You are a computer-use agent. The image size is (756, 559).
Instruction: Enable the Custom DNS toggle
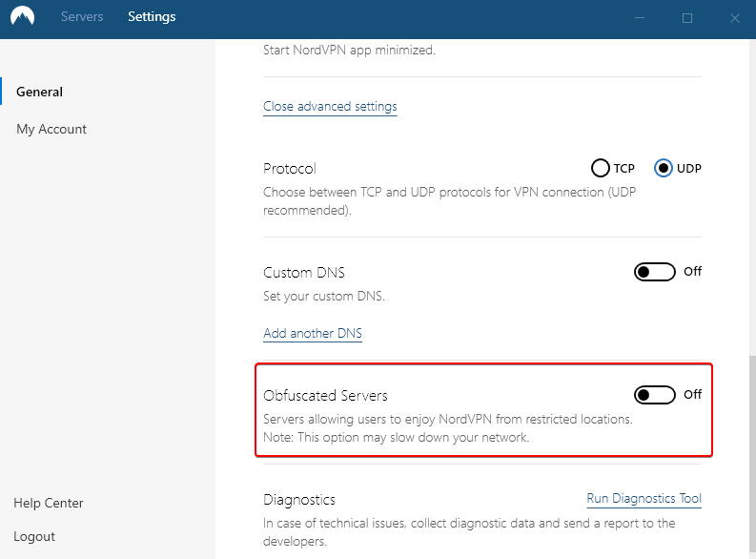(655, 272)
